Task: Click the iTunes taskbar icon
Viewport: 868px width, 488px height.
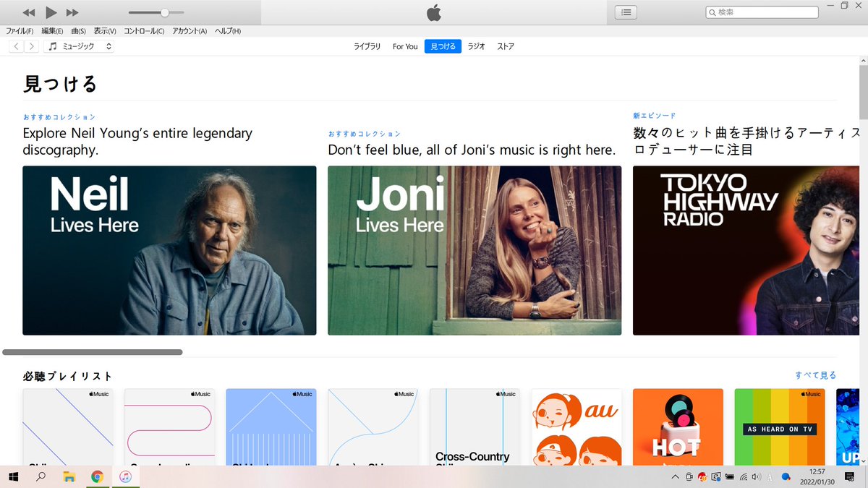Action: point(125,477)
